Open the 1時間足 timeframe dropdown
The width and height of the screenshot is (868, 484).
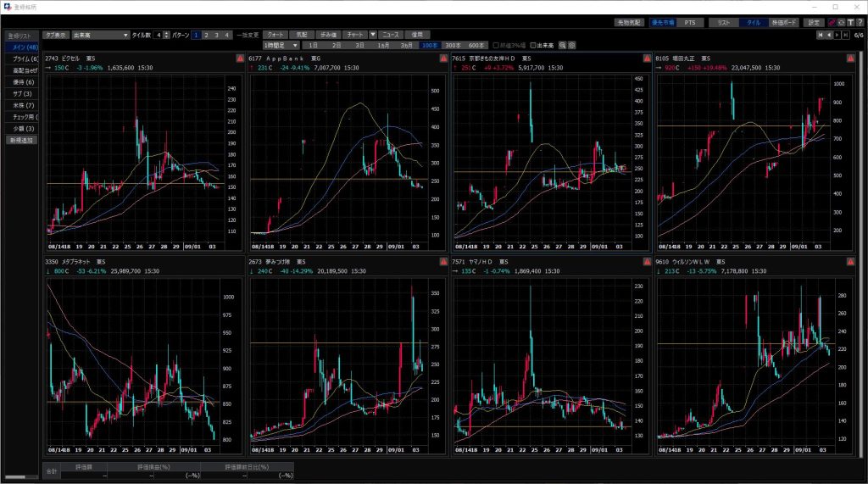pyautogui.click(x=281, y=44)
